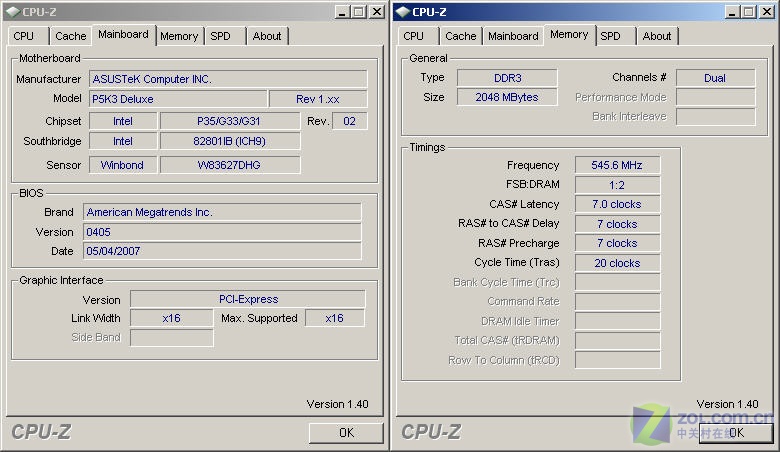Close the right CPU-Z window
780x452 pixels.
[767, 12]
